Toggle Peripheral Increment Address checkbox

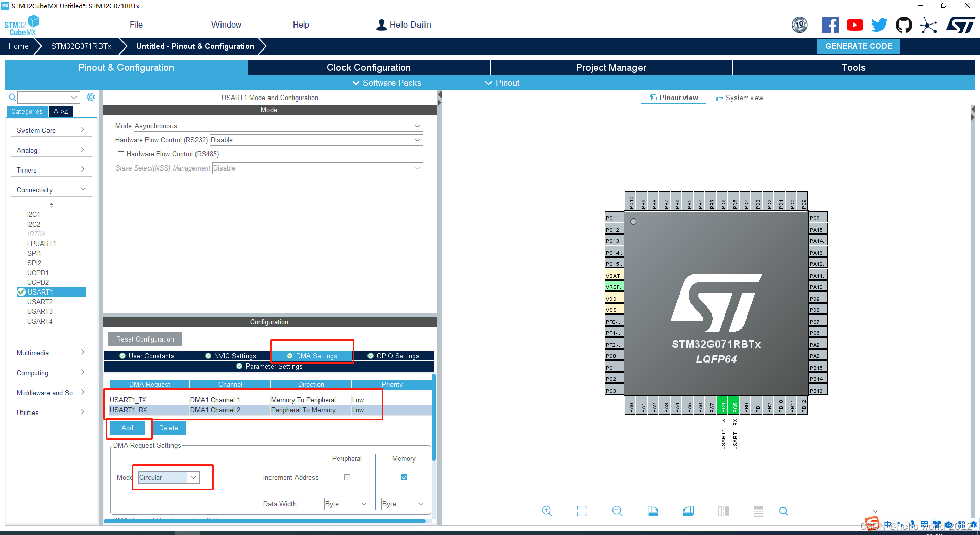click(x=347, y=477)
